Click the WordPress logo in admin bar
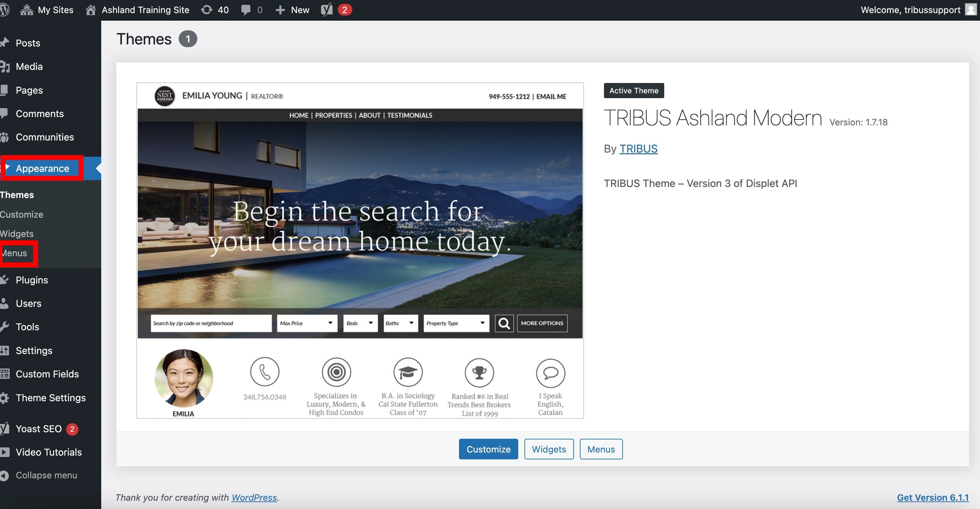980x509 pixels. (4, 10)
